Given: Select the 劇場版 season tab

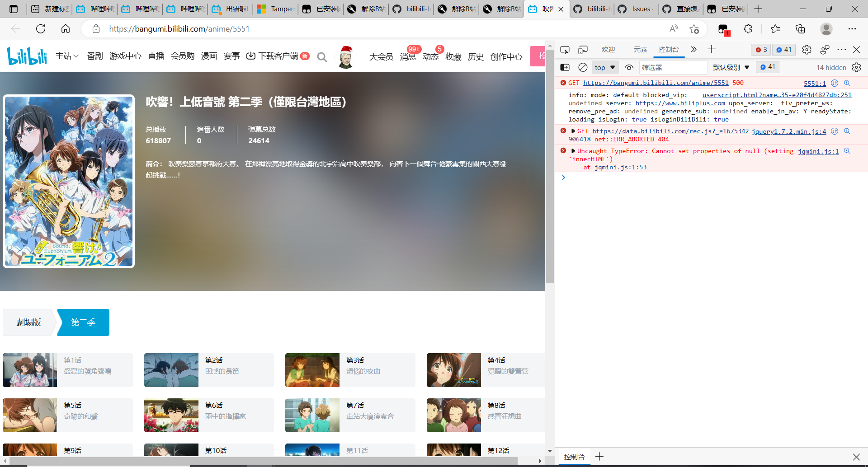Looking at the screenshot, I should pyautogui.click(x=28, y=322).
